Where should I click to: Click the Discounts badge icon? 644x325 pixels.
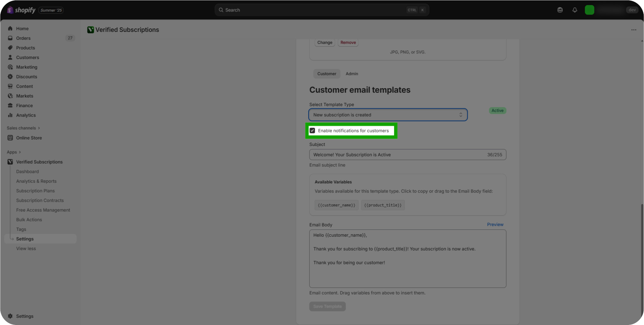(x=10, y=77)
